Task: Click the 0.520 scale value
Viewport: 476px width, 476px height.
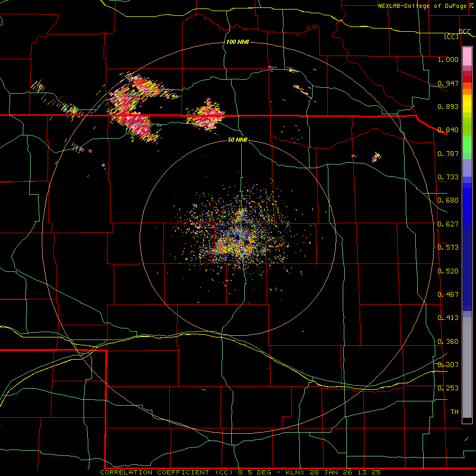Action: pyautogui.click(x=448, y=271)
